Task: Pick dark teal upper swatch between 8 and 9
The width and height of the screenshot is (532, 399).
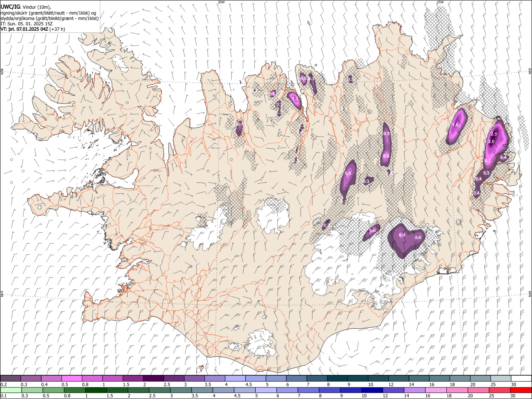Action: [x=337, y=379]
